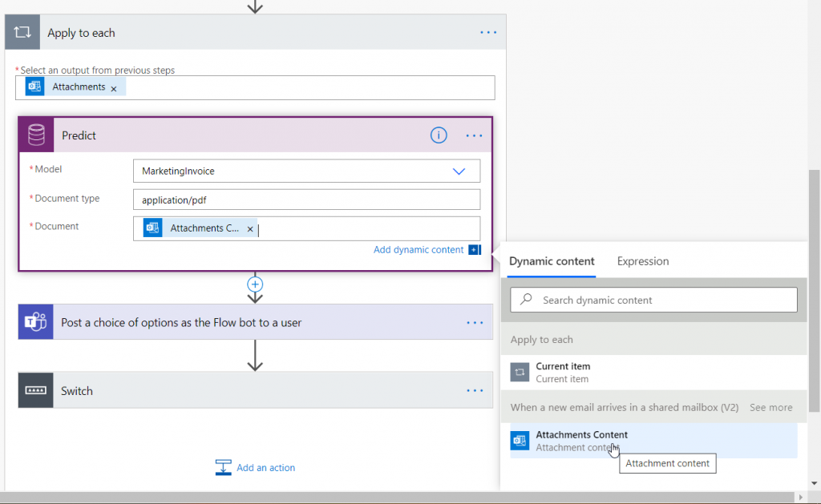
Task: Open the Predict step's ellipsis menu
Action: pos(474,135)
